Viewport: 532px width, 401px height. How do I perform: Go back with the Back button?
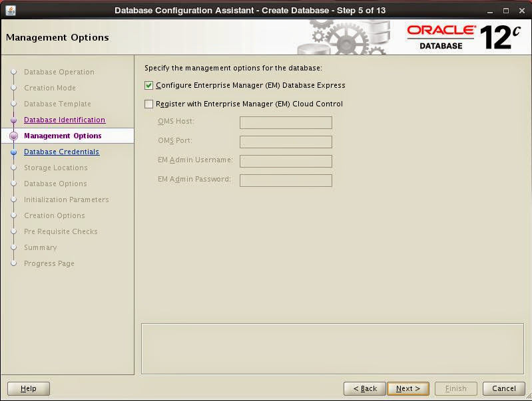click(365, 388)
